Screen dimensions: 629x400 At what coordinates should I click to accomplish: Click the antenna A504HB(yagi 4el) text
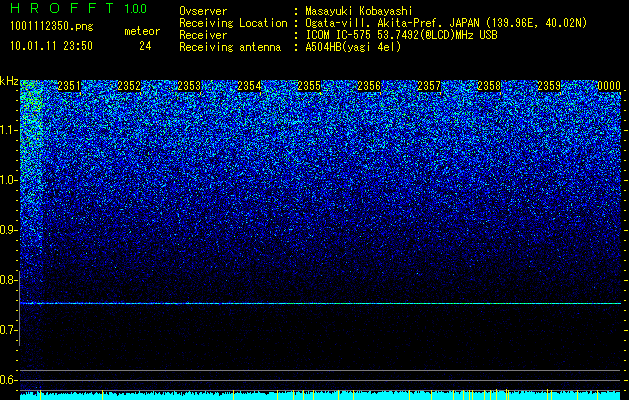coord(353,47)
